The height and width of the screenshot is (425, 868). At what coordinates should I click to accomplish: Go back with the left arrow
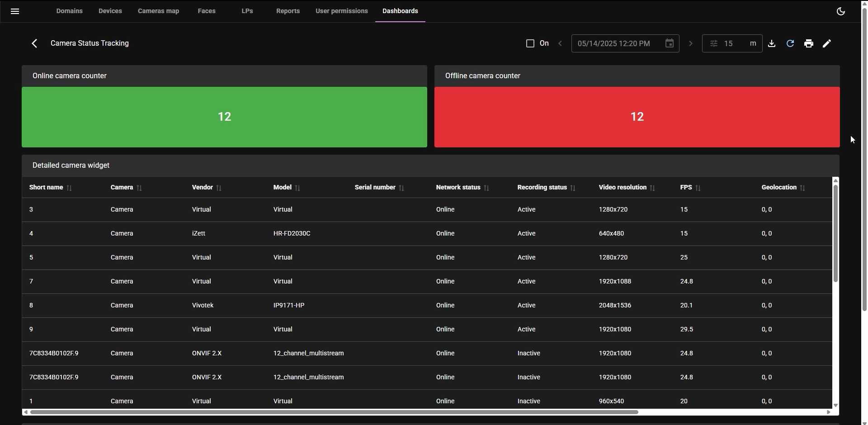(34, 43)
